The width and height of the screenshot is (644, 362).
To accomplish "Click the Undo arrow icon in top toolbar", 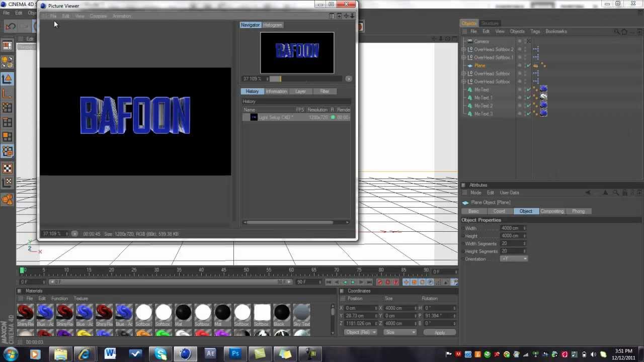I will click(11, 26).
